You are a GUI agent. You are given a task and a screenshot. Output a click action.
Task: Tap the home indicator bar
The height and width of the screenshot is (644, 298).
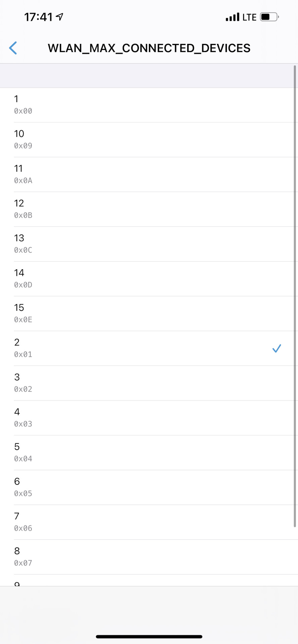[149, 636]
